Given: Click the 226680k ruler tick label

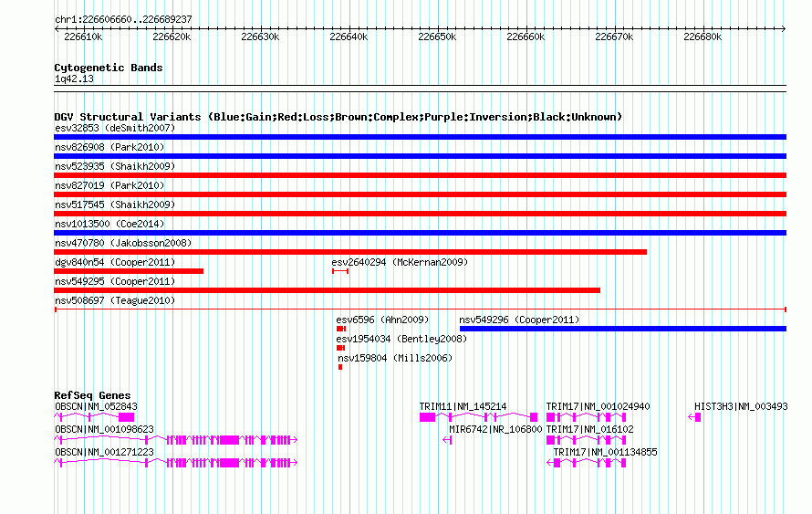Looking at the screenshot, I should click(x=703, y=37).
